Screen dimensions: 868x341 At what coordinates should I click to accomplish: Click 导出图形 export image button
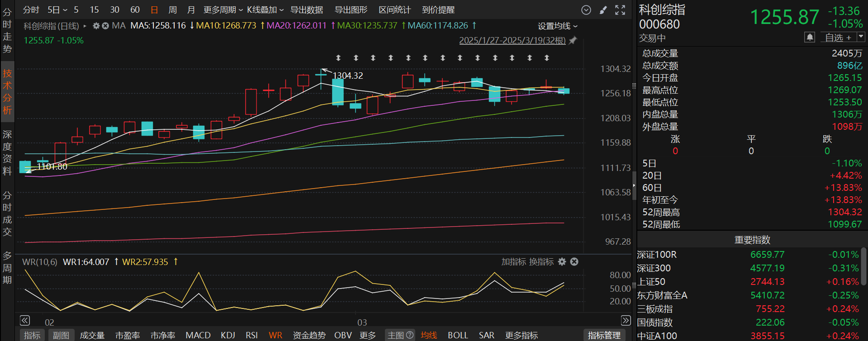click(x=351, y=9)
